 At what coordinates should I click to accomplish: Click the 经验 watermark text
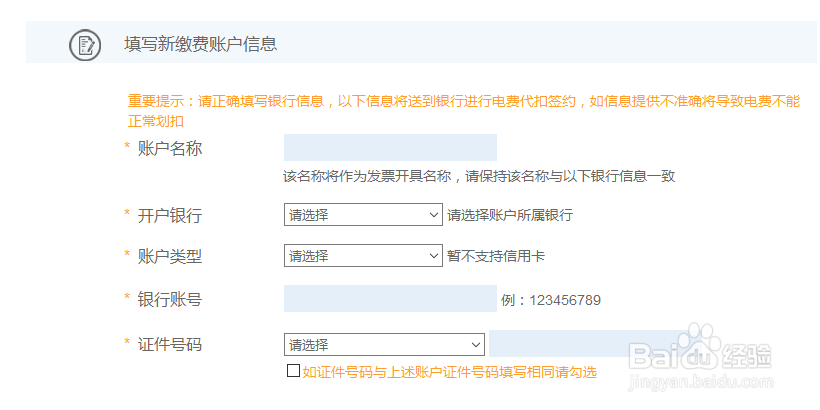tap(748, 356)
